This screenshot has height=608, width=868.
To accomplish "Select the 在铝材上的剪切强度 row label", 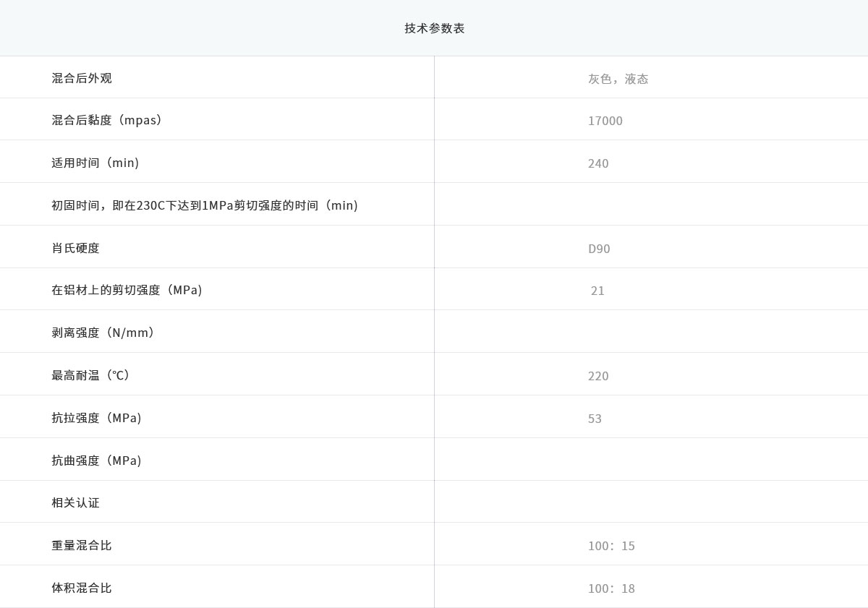I will 127,291.
